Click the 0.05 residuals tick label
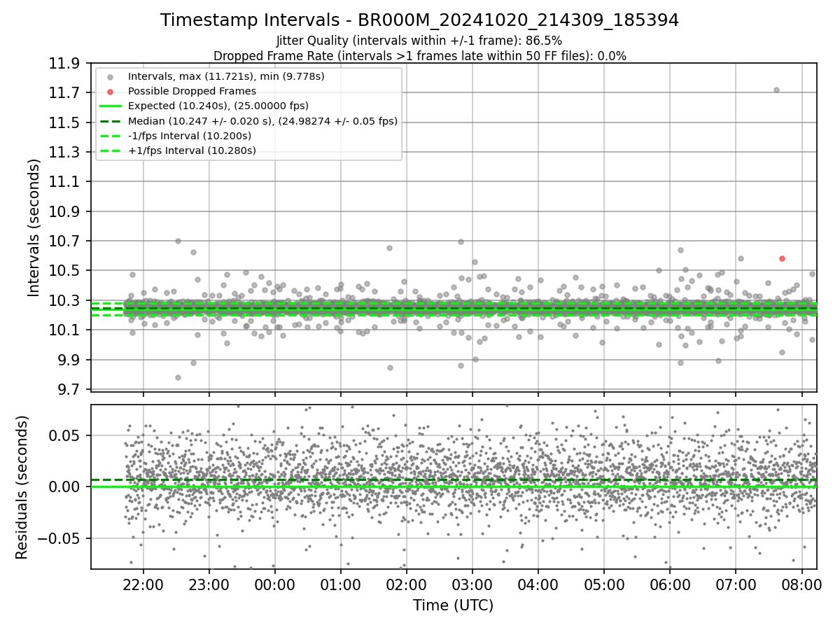Viewport: 840px width, 630px height. pyautogui.click(x=64, y=435)
